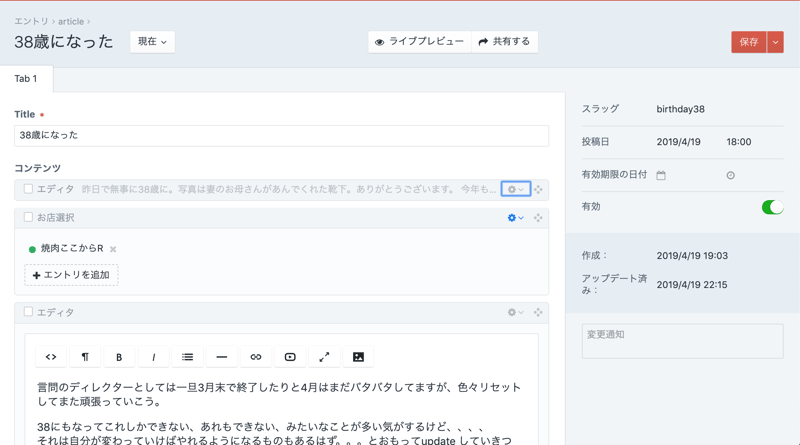Expand editor to fullscreen
This screenshot has width=800, height=445.
point(324,357)
